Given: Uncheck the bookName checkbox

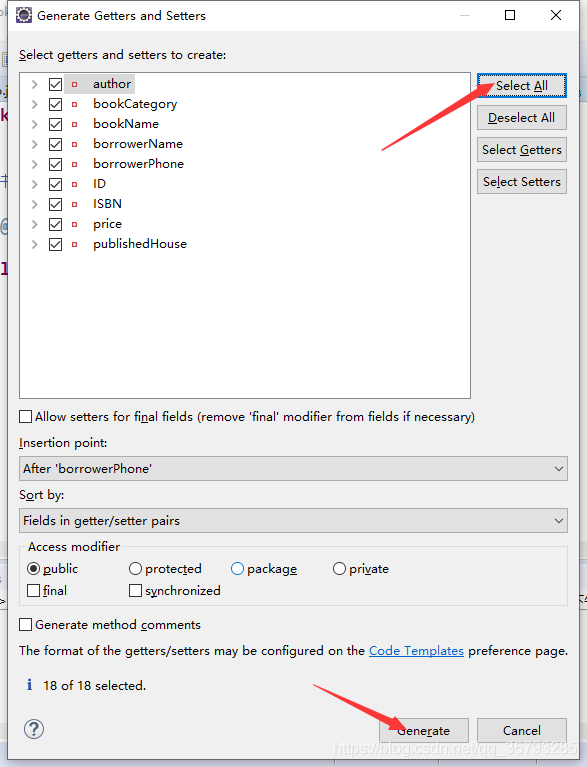Looking at the screenshot, I should (x=55, y=124).
